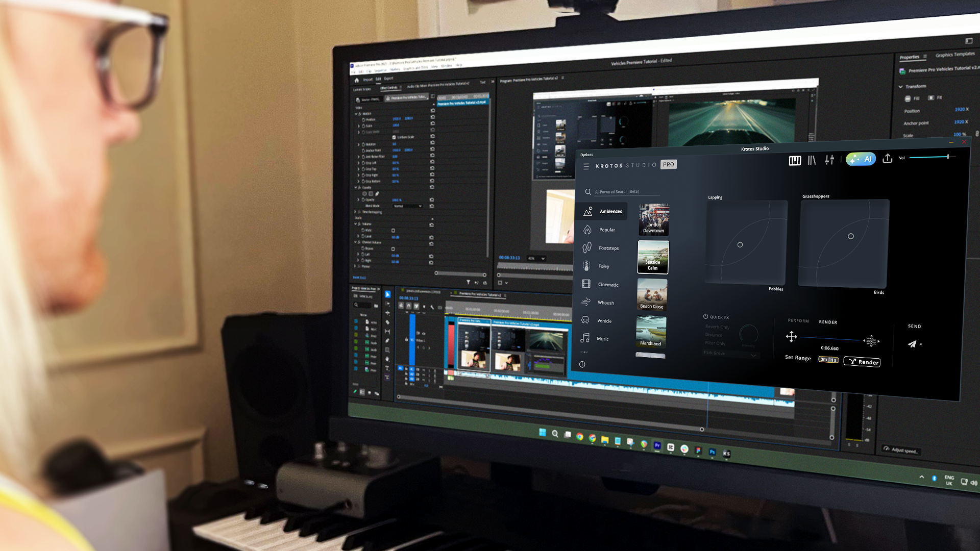This screenshot has width=980, height=551.
Task: Focus the AI-Powered Search (Beta) field
Action: click(627, 192)
